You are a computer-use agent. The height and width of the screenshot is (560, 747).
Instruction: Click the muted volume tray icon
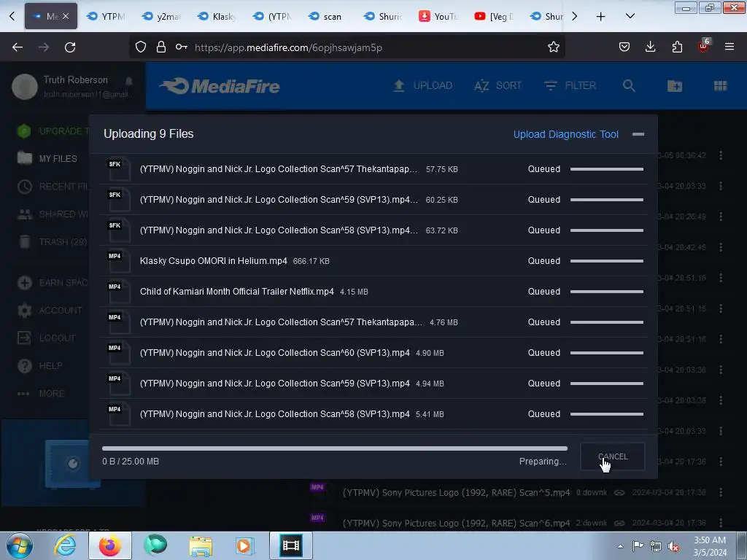673,546
